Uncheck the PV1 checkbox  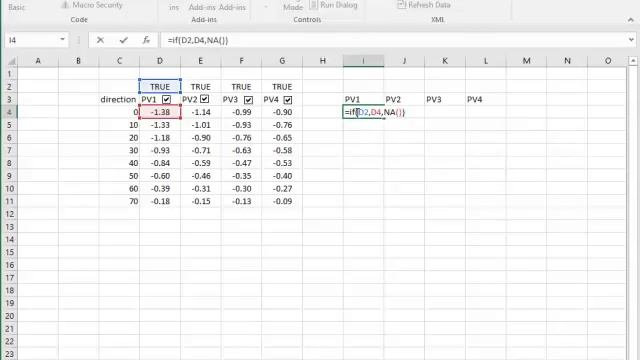(x=166, y=99)
